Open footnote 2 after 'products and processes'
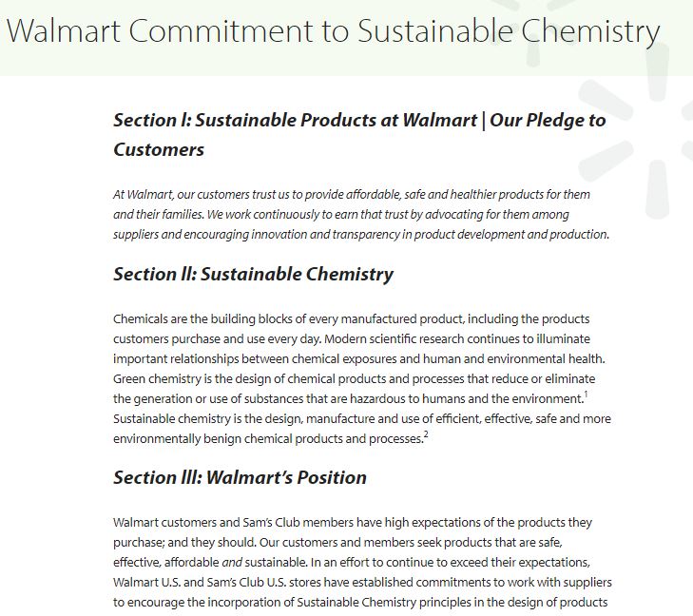 click(x=426, y=434)
